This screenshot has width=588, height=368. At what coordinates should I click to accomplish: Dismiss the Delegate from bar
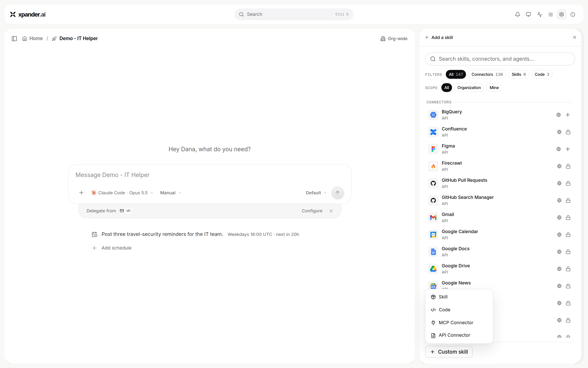pyautogui.click(x=331, y=211)
